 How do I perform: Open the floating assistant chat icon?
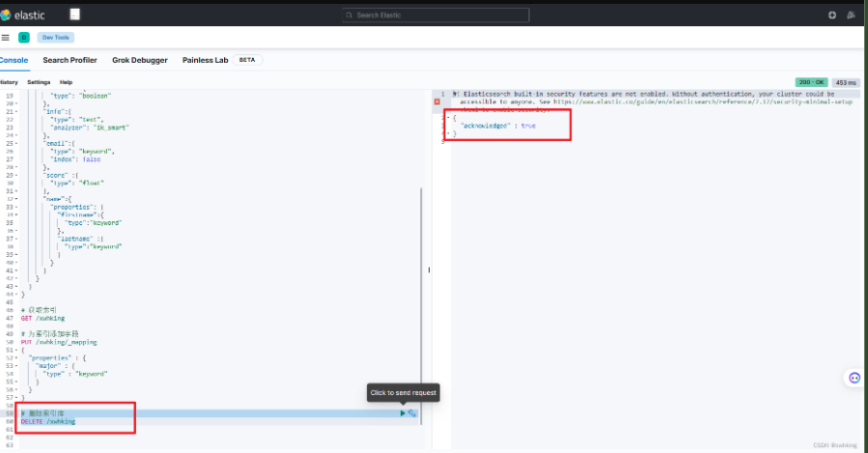[x=854, y=378]
